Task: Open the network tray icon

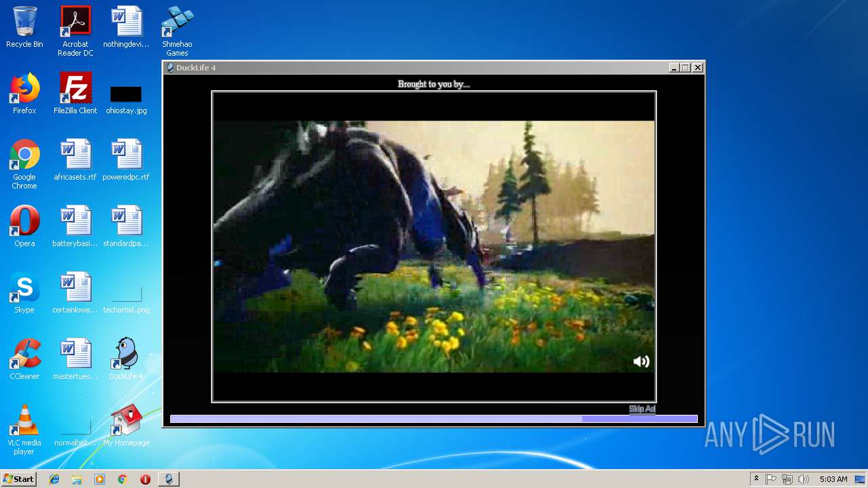Action: tap(787, 479)
